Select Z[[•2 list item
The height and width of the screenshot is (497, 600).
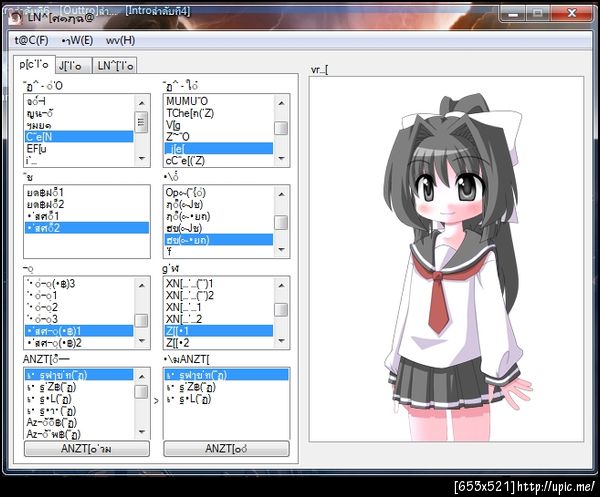coord(219,343)
